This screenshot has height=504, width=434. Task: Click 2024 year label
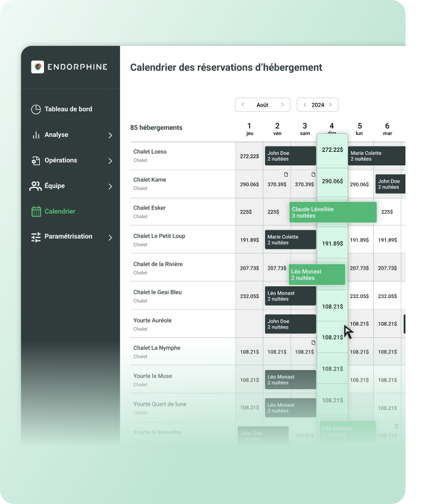click(317, 105)
